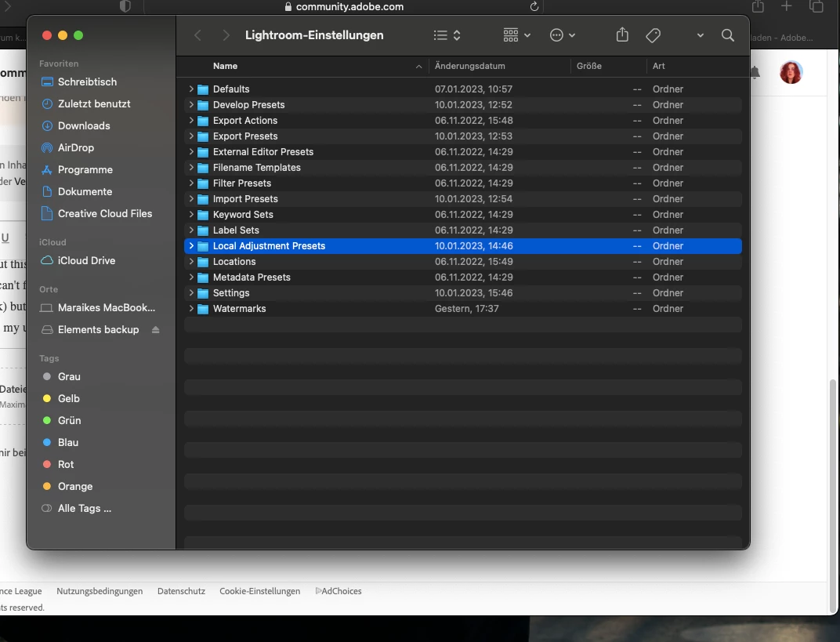Select the Grün tag
Image resolution: width=840 pixels, height=642 pixels.
[69, 421]
